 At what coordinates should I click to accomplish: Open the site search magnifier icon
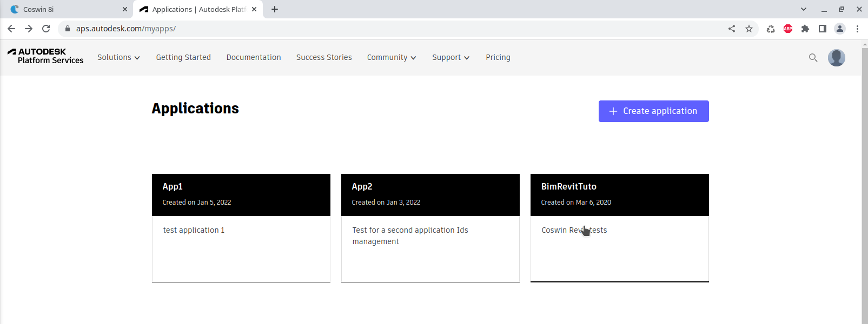tap(813, 58)
